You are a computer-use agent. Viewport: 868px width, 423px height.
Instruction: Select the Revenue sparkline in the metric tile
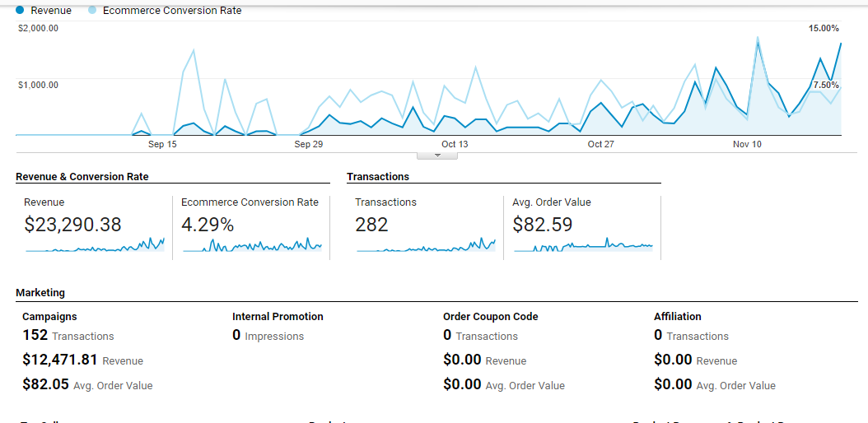[95, 244]
